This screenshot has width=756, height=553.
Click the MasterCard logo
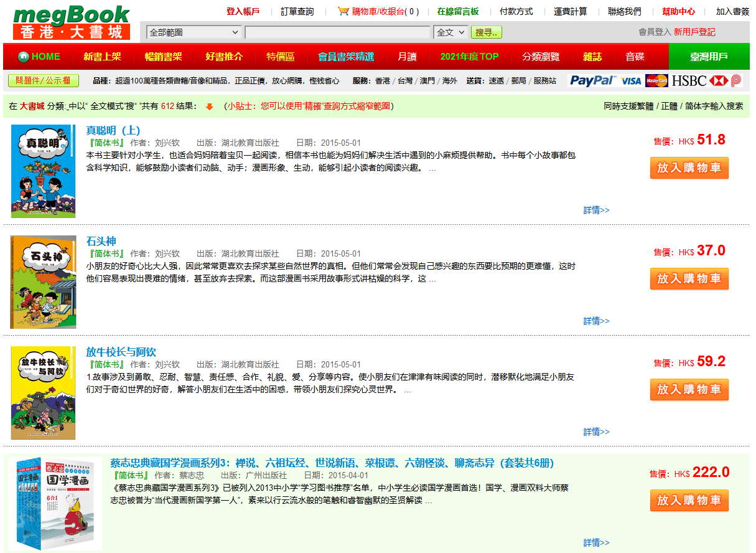(x=656, y=80)
